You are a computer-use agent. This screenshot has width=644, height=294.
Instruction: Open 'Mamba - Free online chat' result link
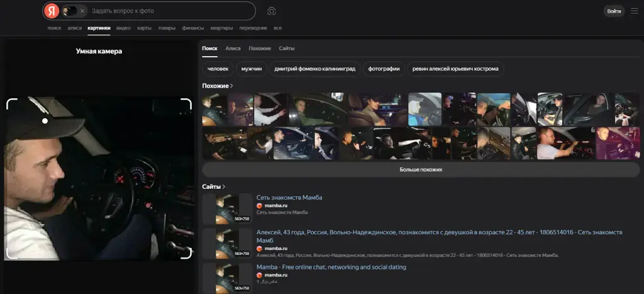331,268
